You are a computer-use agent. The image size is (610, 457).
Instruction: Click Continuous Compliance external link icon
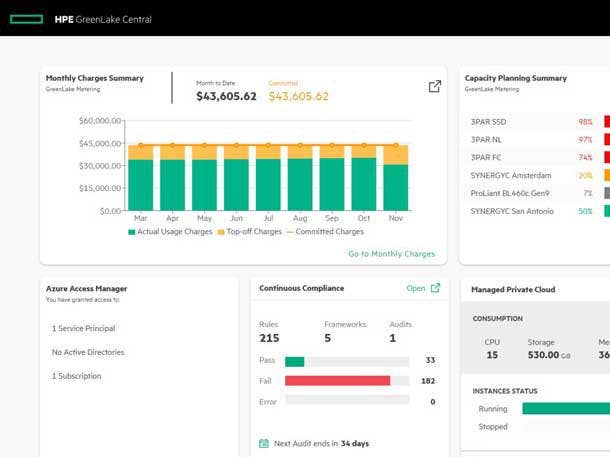click(435, 288)
